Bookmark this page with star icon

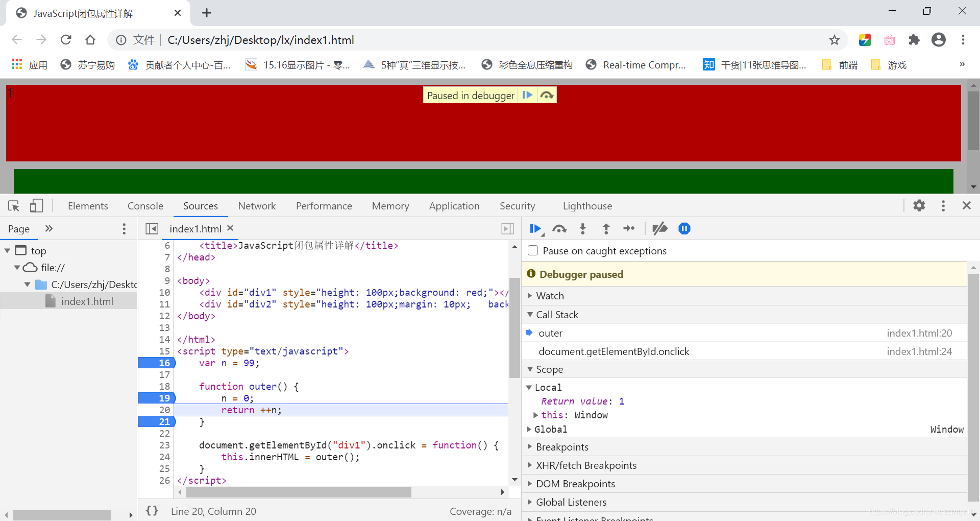pyautogui.click(x=835, y=40)
